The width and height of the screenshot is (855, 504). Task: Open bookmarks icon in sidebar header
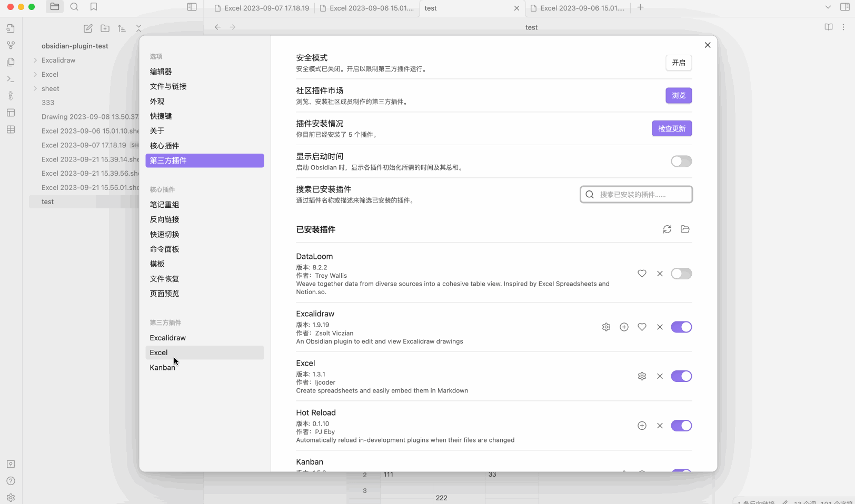[94, 7]
